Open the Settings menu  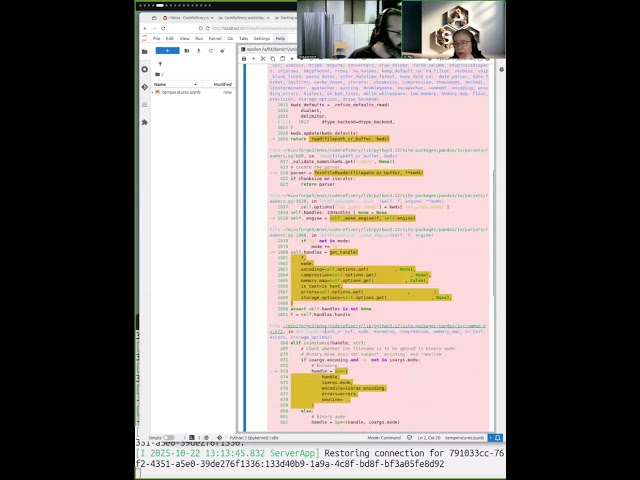click(262, 38)
